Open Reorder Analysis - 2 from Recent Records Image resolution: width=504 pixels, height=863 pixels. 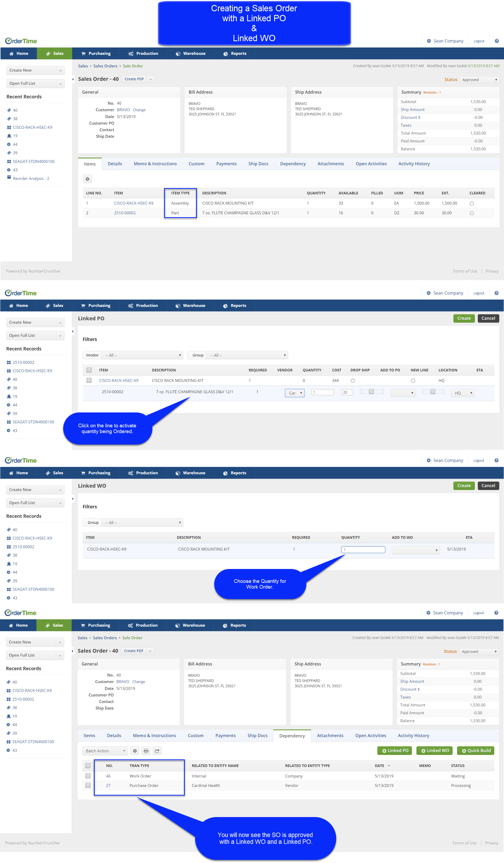click(x=31, y=178)
